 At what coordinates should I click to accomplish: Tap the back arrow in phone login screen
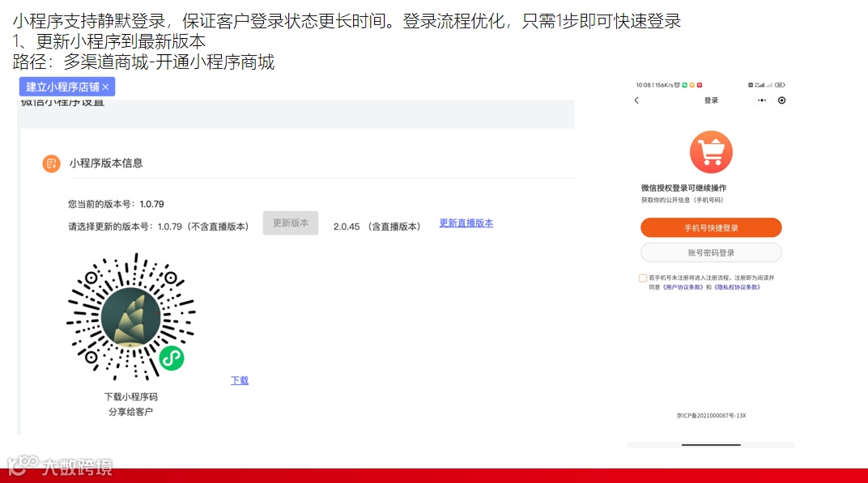pyautogui.click(x=636, y=100)
